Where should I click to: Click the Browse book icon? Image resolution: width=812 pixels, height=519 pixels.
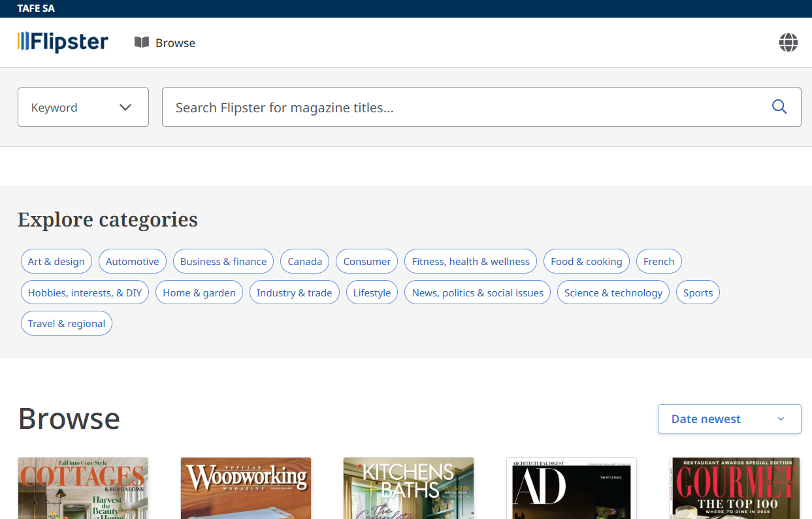point(142,42)
